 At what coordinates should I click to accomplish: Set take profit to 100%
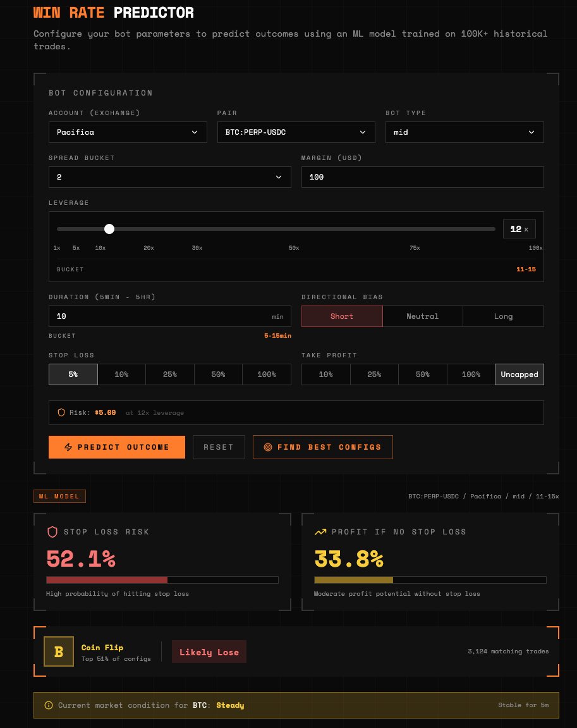point(471,374)
